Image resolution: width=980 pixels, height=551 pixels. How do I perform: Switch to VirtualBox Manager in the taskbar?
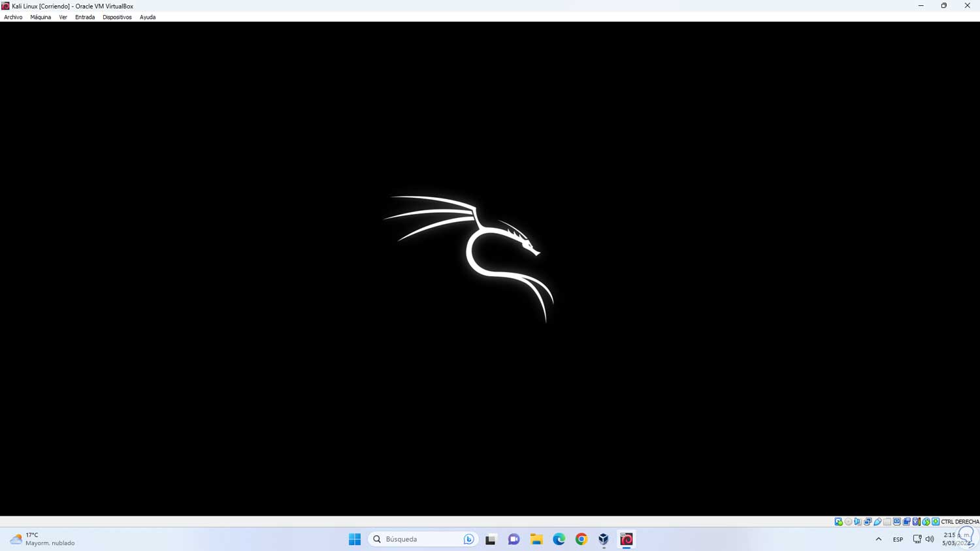[604, 539]
